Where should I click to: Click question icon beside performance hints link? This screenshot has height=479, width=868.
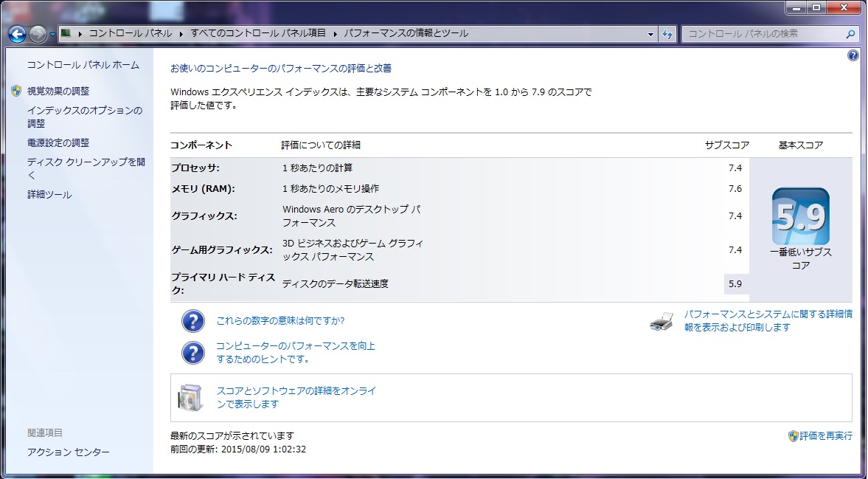pos(193,352)
